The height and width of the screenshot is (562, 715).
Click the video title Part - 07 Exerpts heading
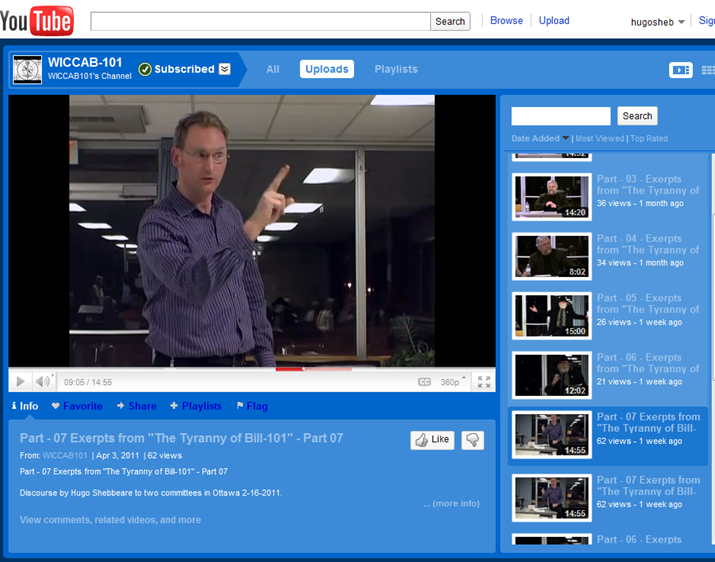point(181,438)
